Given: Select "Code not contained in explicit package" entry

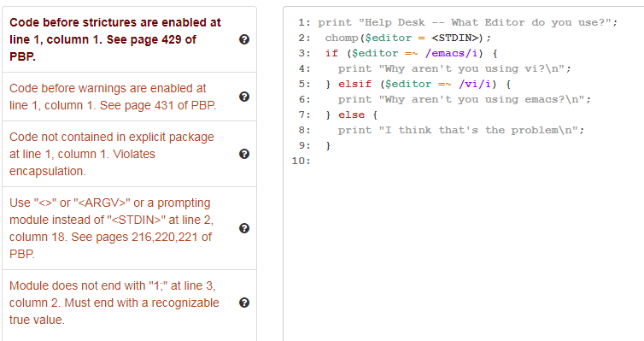Looking at the screenshot, I should tap(129, 154).
